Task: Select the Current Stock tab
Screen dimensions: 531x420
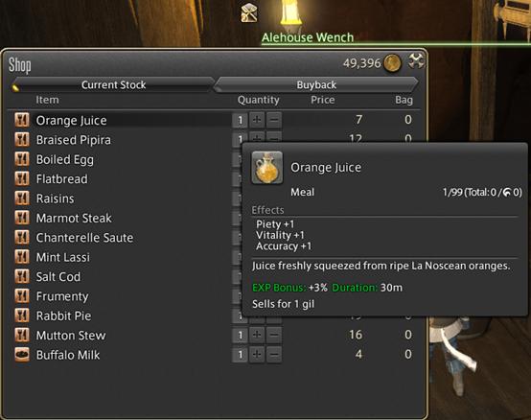Action: tap(113, 84)
